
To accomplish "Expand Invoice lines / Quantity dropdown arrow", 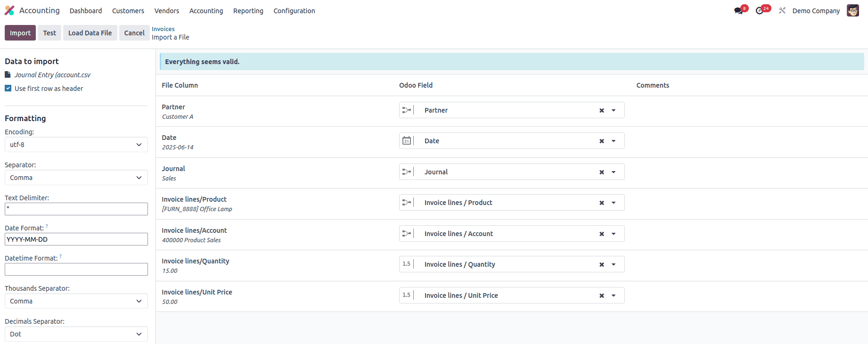I will (614, 264).
